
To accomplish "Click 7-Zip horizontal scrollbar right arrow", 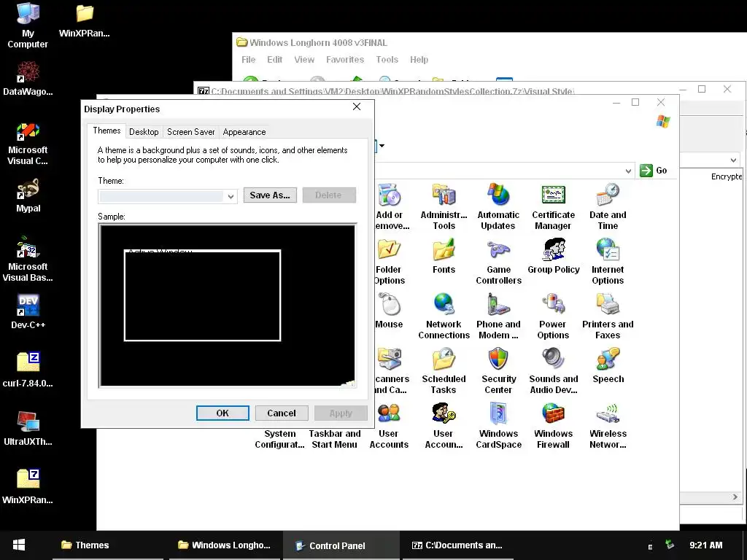I will (x=735, y=497).
